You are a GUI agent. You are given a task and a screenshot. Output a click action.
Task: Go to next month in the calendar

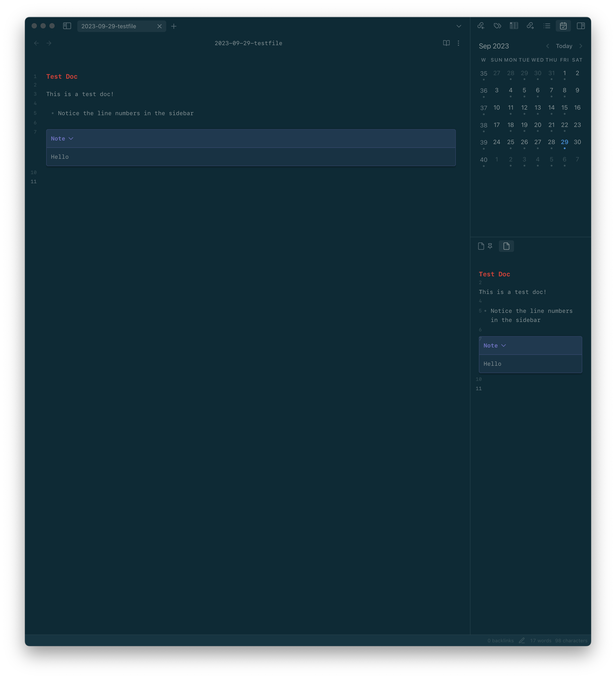pyautogui.click(x=581, y=46)
